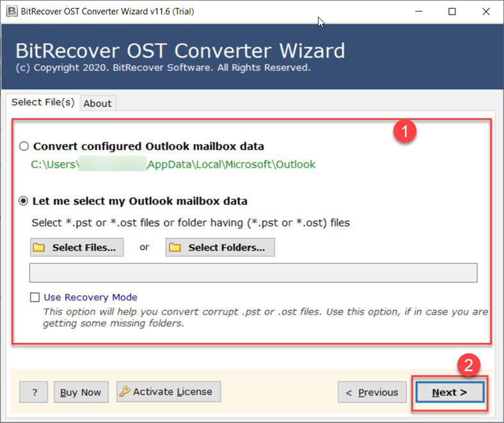504x423 pixels.
Task: Click the Buy Now button
Action: click(81, 392)
